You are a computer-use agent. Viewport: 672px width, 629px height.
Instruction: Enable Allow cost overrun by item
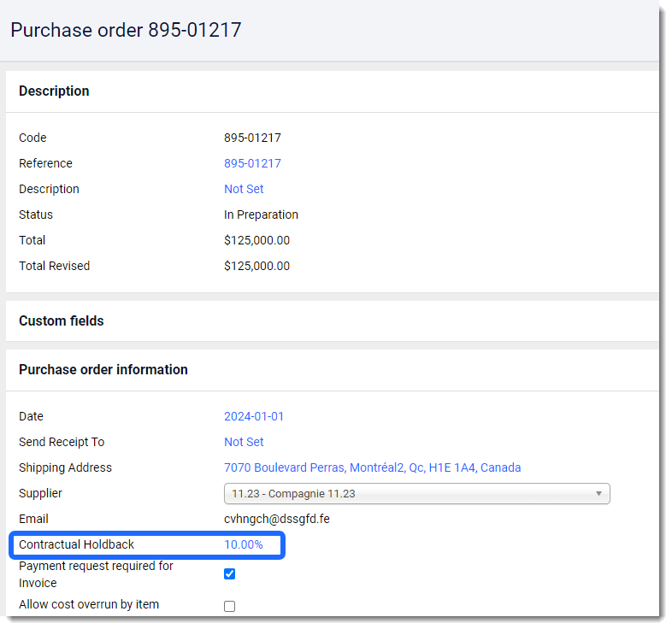[x=230, y=606]
